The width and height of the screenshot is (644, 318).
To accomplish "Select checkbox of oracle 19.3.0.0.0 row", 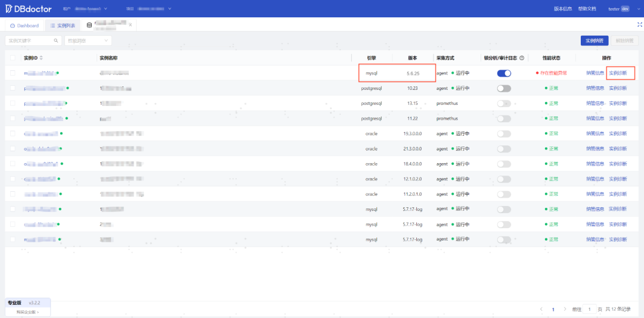I will [x=13, y=133].
